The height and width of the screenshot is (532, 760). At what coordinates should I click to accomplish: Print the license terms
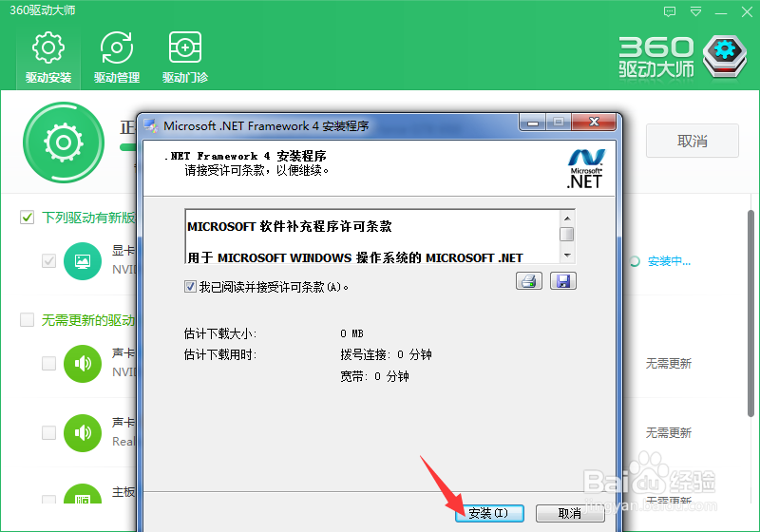(529, 281)
